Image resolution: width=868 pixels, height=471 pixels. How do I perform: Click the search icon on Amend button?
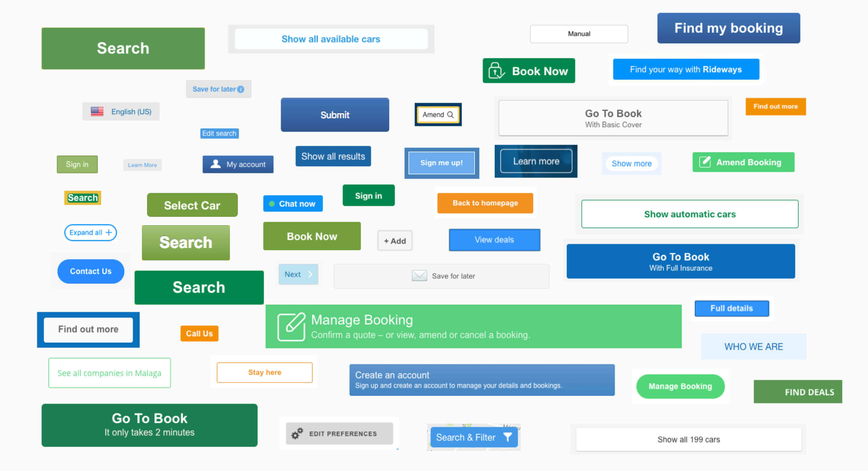click(451, 114)
